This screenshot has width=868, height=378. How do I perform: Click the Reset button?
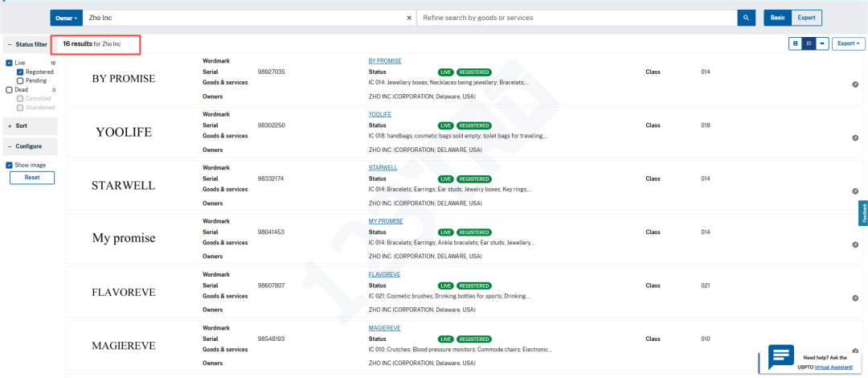(32, 178)
